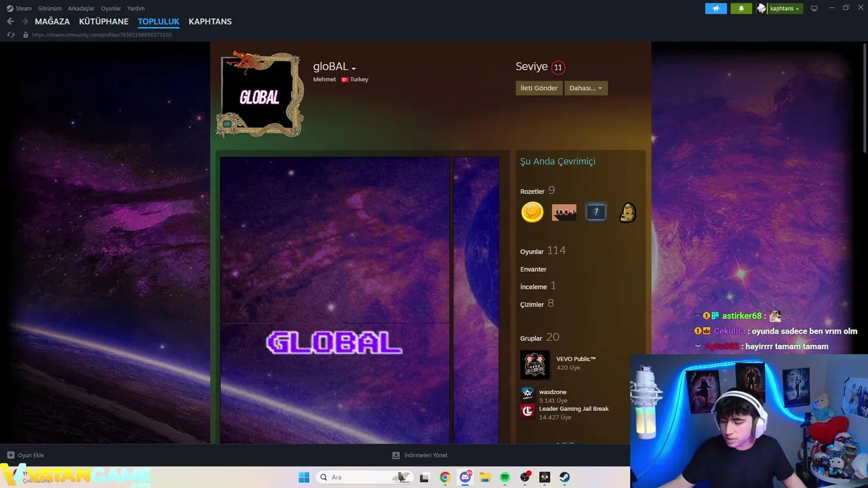This screenshot has width=868, height=488.
Task: Open Discord from the taskbar
Action: click(465, 477)
